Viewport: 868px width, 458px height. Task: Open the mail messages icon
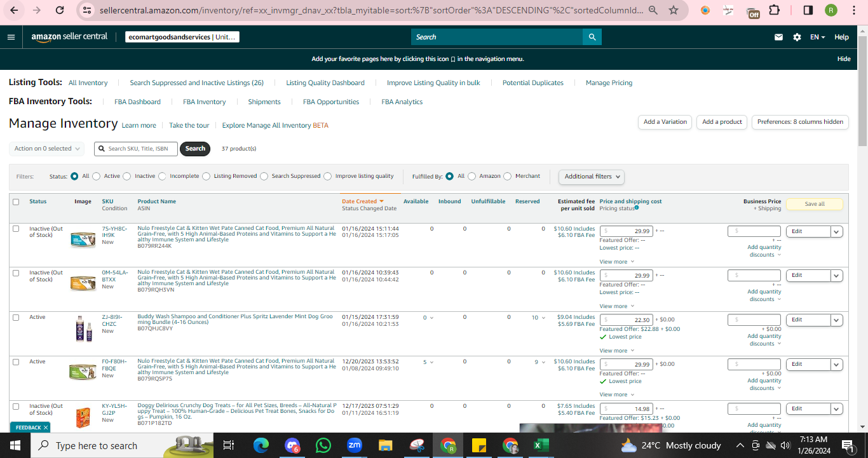[x=778, y=37]
